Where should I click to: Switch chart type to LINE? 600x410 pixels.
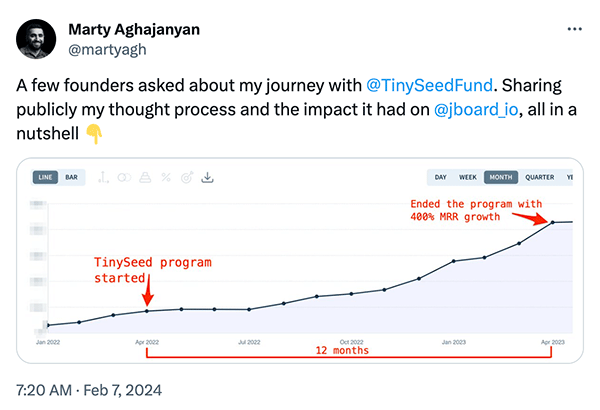point(45,177)
